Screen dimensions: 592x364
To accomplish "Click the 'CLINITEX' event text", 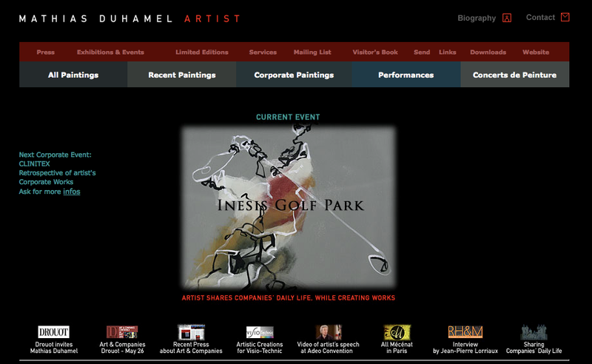I will pyautogui.click(x=34, y=164).
